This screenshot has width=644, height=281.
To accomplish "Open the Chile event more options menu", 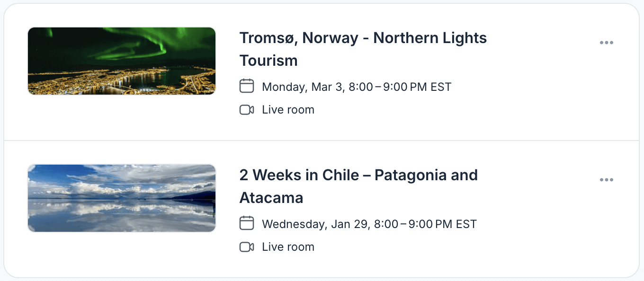I will pyautogui.click(x=606, y=180).
